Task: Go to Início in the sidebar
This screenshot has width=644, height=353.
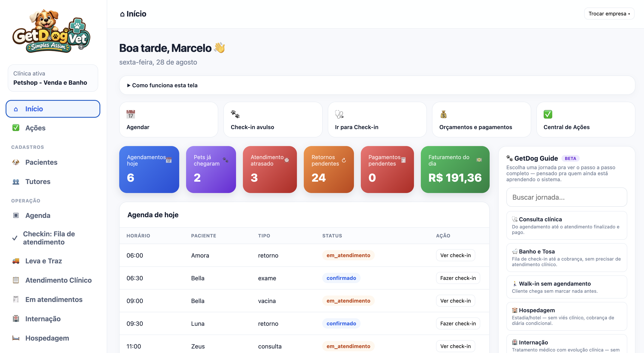Action: 53,109
